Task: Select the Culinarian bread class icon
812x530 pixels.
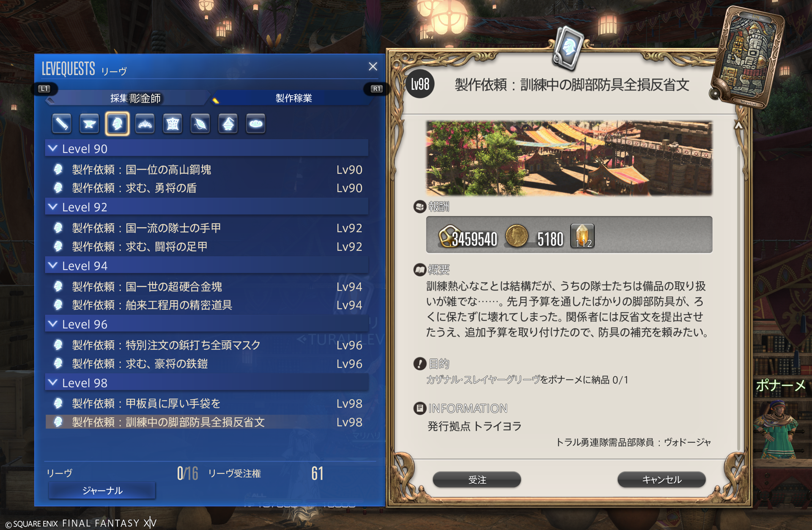Action: (x=256, y=124)
